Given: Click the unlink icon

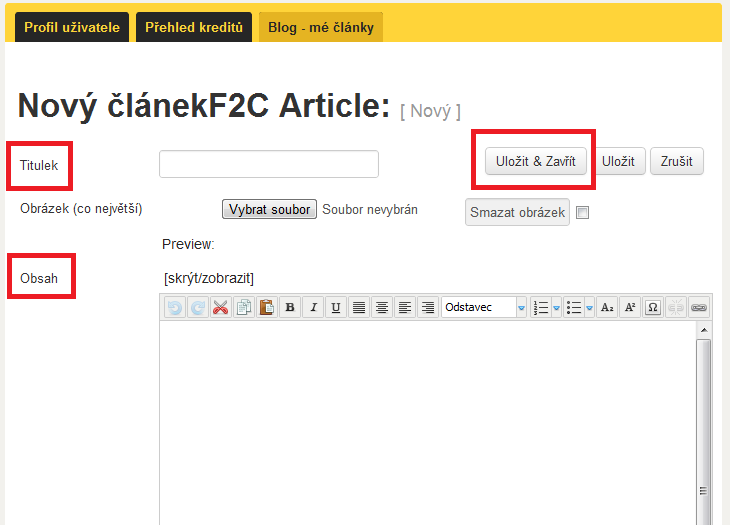Looking at the screenshot, I should (x=676, y=308).
